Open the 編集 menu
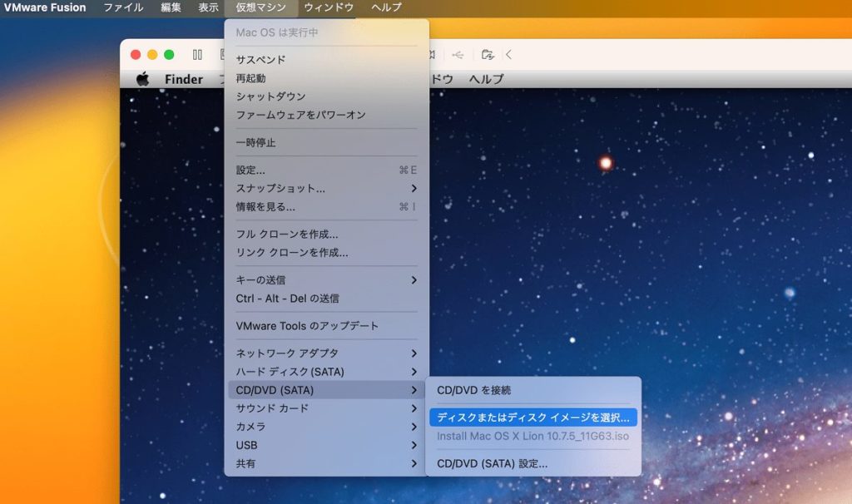 click(171, 7)
